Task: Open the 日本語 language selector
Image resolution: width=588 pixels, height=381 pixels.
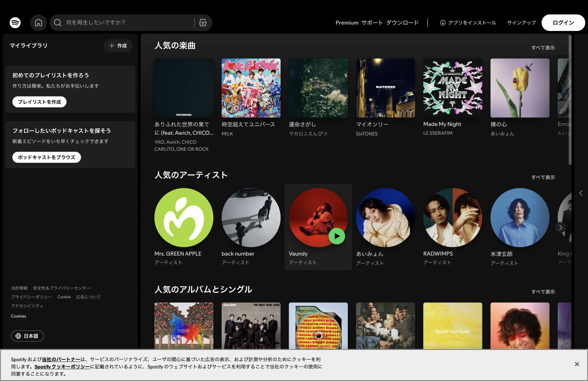Action: (27, 336)
